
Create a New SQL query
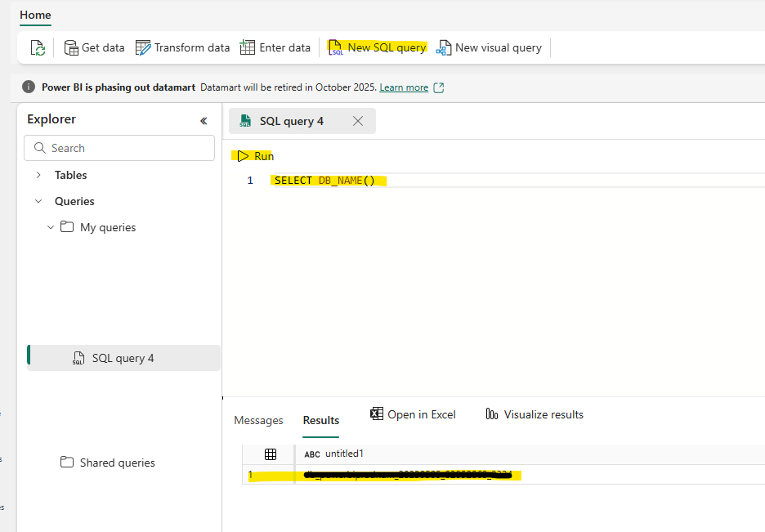[378, 47]
